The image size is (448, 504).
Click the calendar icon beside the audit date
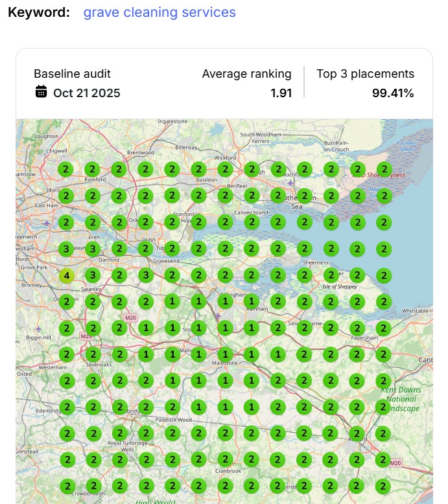(41, 92)
